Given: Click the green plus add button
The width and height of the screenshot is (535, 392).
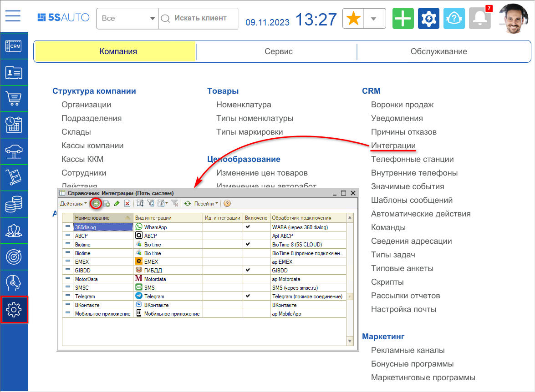Looking at the screenshot, I should point(403,18).
